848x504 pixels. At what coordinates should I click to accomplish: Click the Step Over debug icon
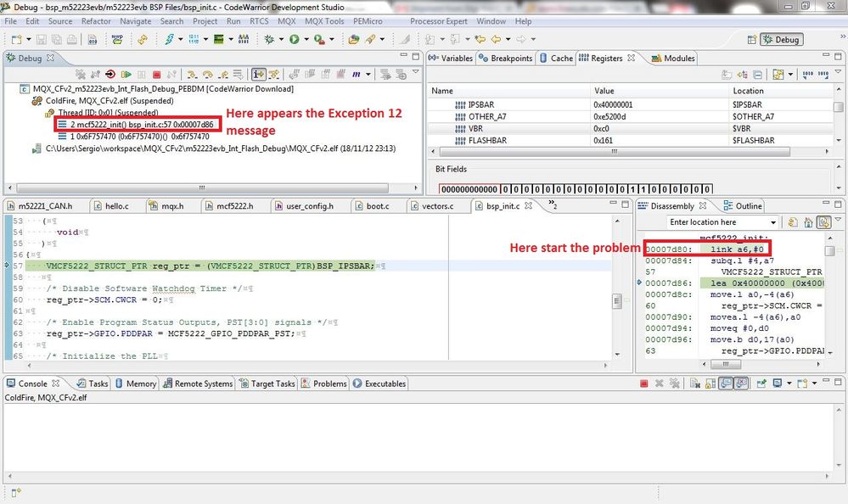coord(207,74)
